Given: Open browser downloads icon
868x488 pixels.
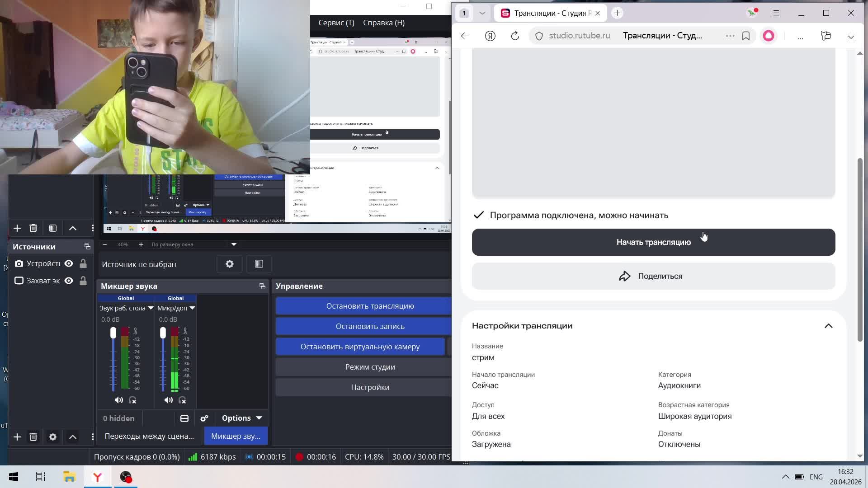Looking at the screenshot, I should tap(851, 36).
